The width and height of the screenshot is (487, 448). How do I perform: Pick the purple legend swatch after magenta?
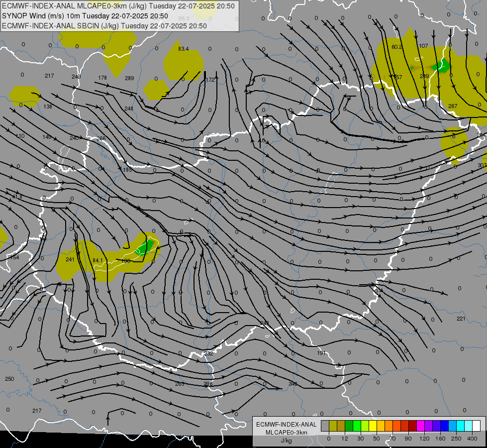click(429, 426)
